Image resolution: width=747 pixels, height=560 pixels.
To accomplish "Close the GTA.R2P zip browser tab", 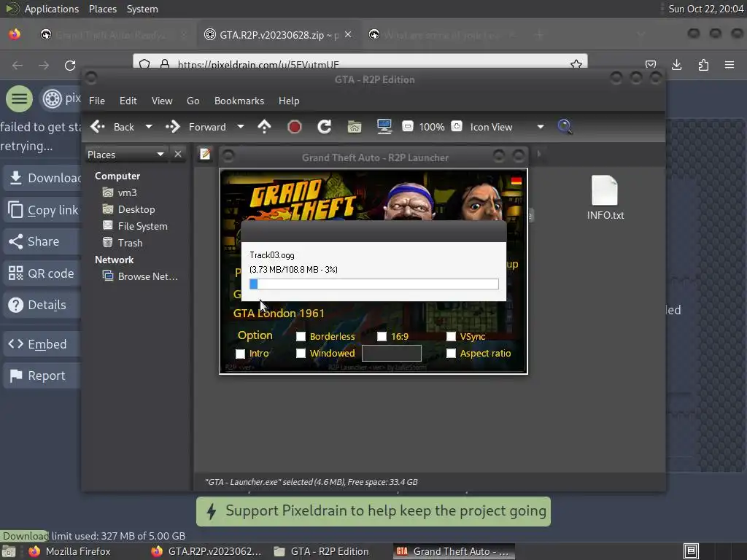I will click(x=348, y=35).
